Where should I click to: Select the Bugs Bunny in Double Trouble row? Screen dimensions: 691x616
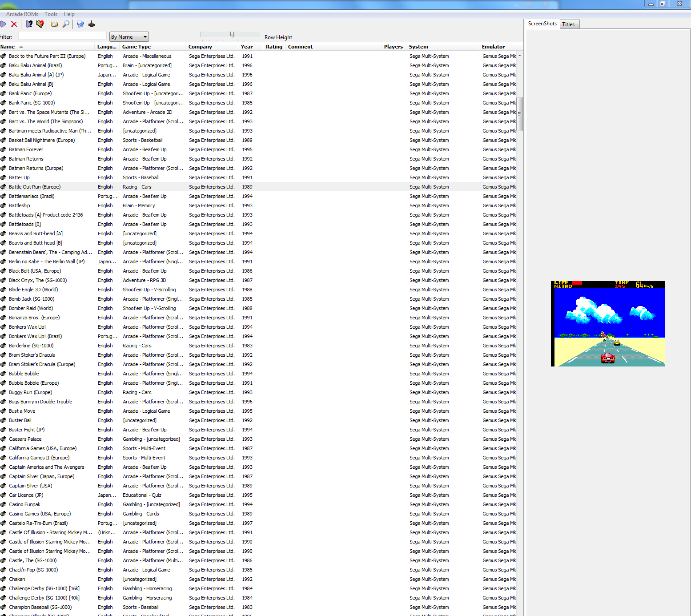tap(258, 402)
